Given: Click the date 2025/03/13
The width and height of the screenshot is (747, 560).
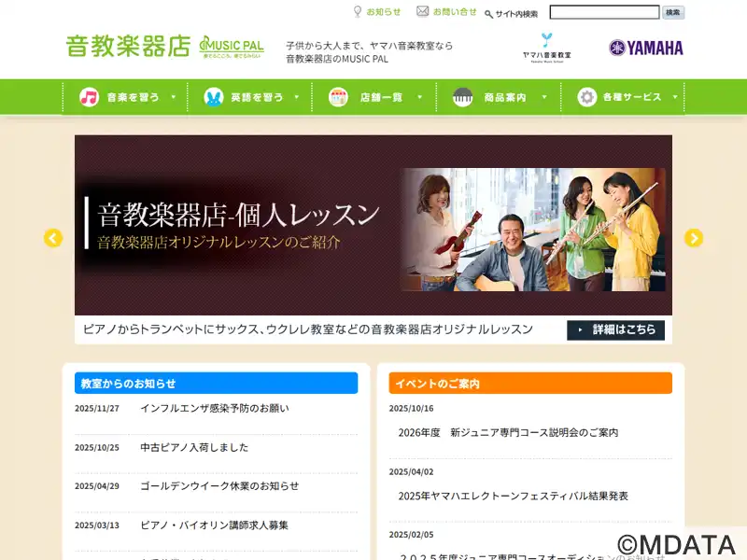Looking at the screenshot, I should pos(97,525).
